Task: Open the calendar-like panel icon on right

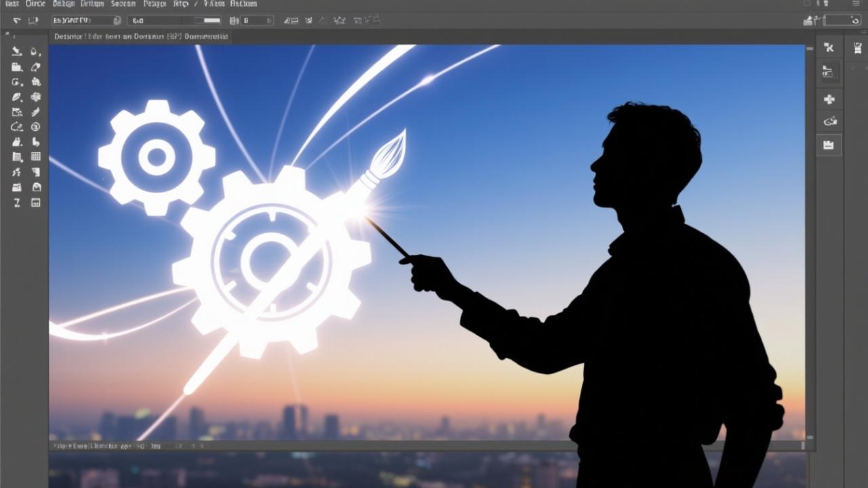Action: 829,144
